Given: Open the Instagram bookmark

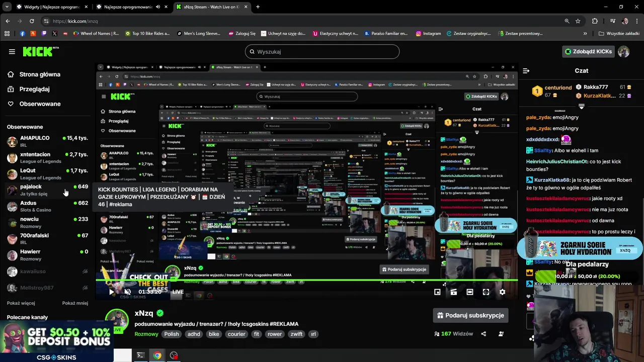Looking at the screenshot, I should pos(428,34).
